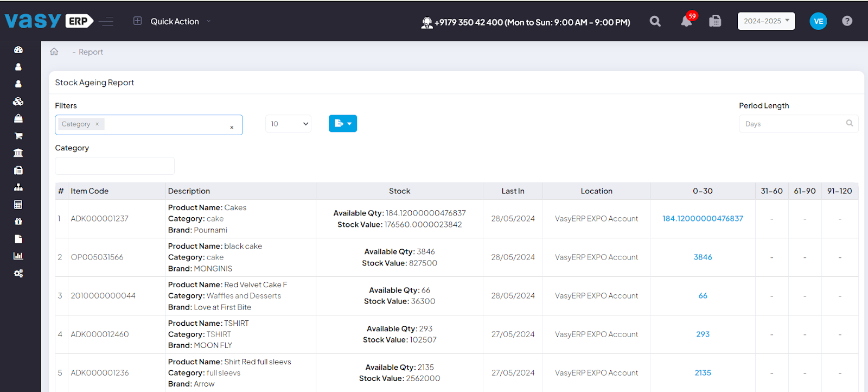The image size is (868, 392).
Task: Click the 0-30 column header
Action: click(x=703, y=191)
